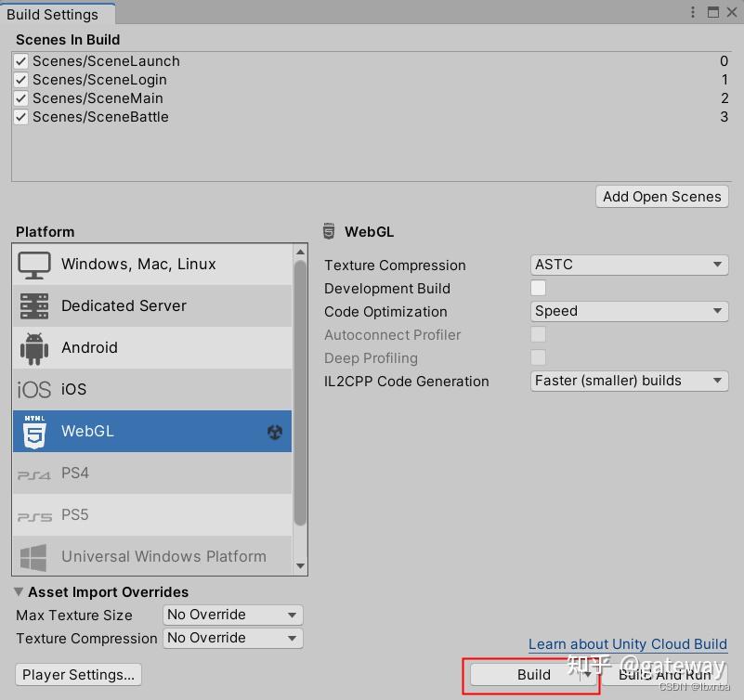Screen dimensions: 744x700
Task: Click the HTML5 icon beside the WebGL settings header
Action: [x=329, y=231]
